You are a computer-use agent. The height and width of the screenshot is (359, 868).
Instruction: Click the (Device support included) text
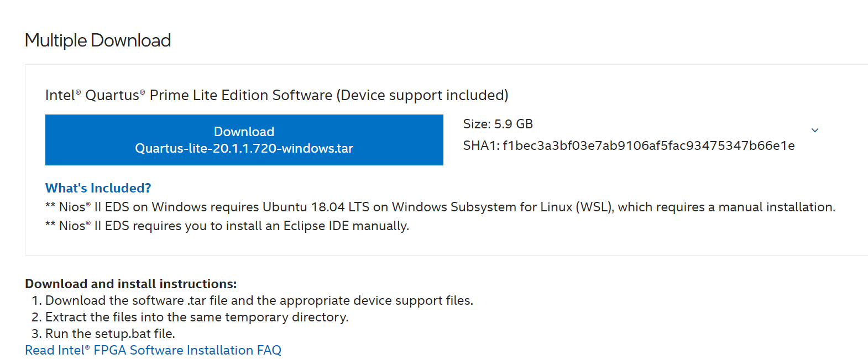422,95
